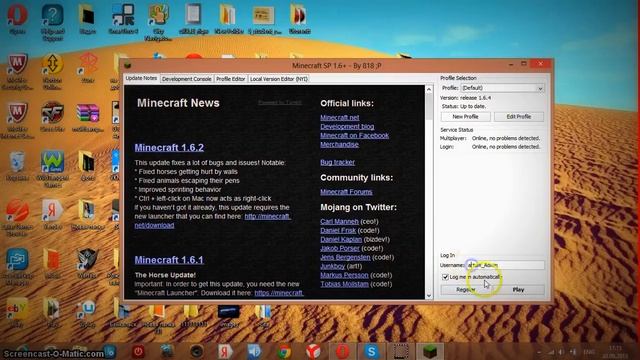Open the Help and Support desktop icon
Image resolution: width=640 pixels, height=360 pixels.
tap(53, 16)
